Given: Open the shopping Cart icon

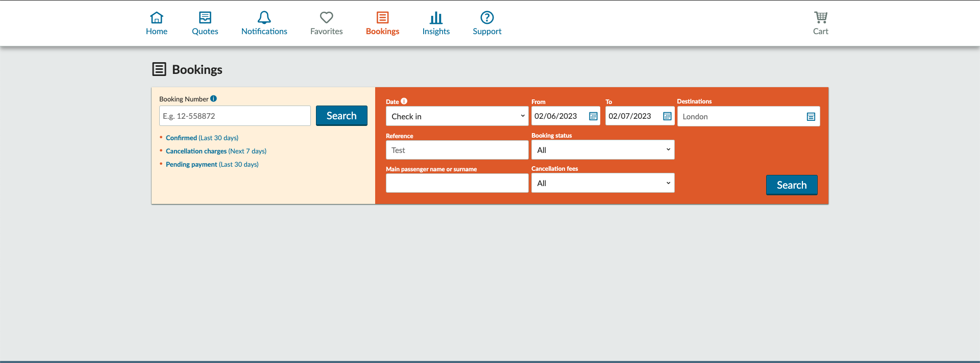Looking at the screenshot, I should (821, 18).
